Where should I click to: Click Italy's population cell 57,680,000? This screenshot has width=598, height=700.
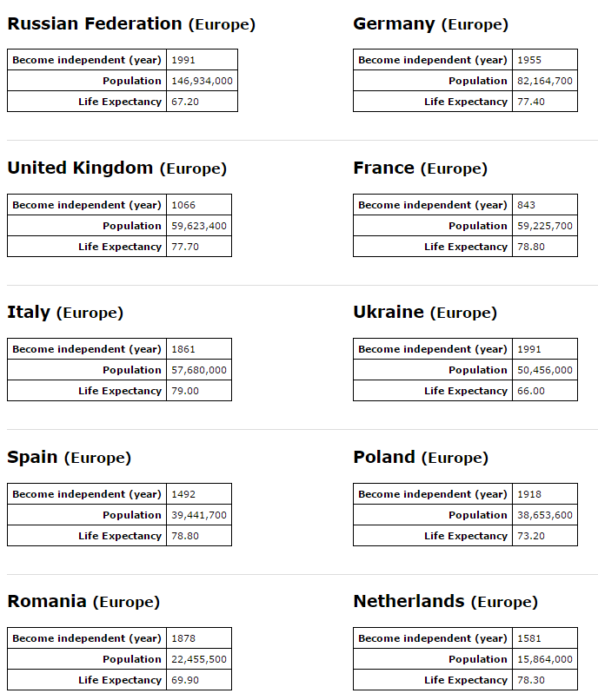coord(199,370)
